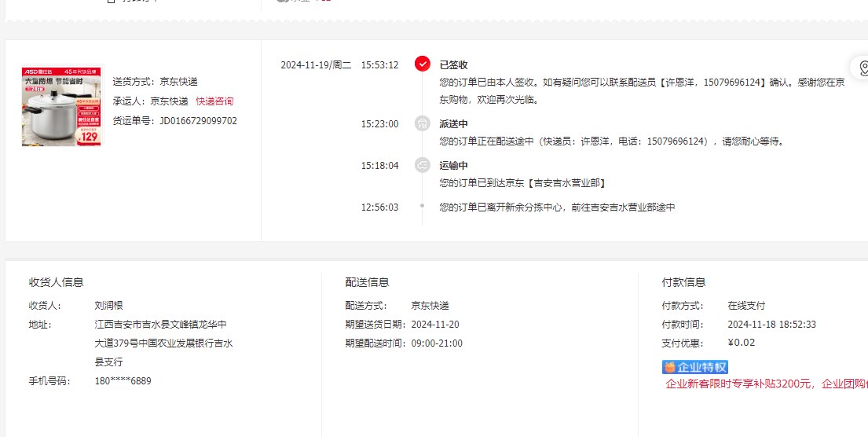Select tracking number JD0166729099702

click(198, 121)
